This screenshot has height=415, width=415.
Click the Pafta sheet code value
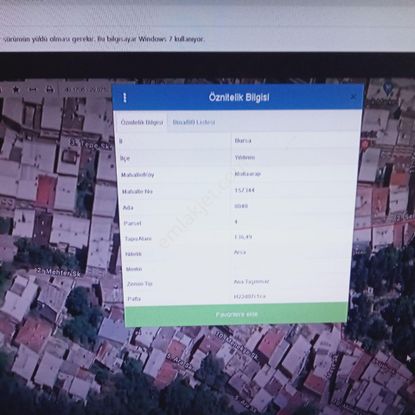click(x=250, y=296)
